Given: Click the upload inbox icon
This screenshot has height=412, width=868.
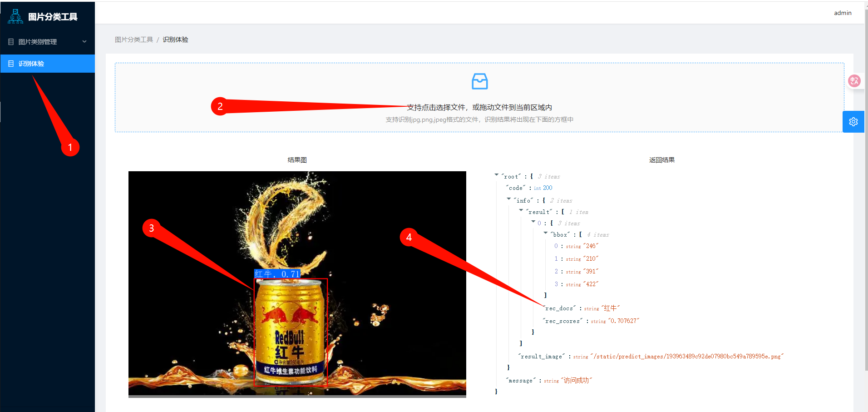Looking at the screenshot, I should [479, 81].
